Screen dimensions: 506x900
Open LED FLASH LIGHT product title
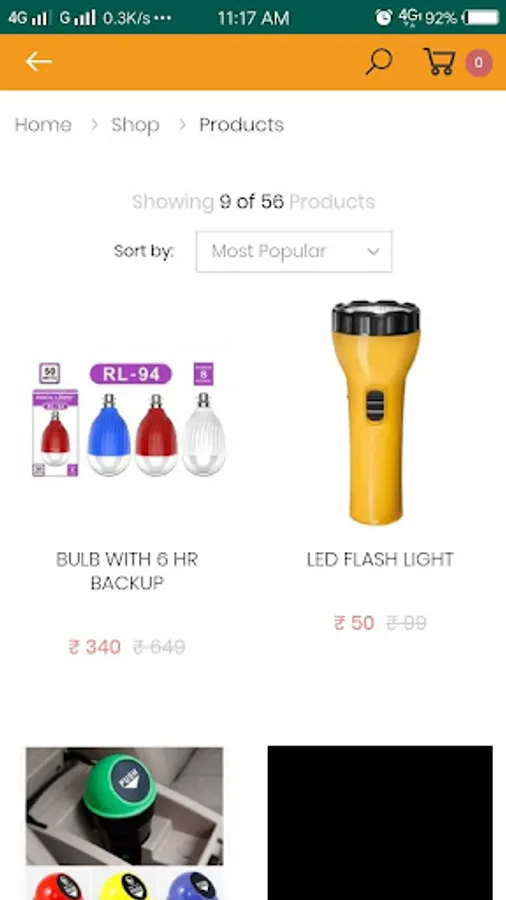(380, 559)
